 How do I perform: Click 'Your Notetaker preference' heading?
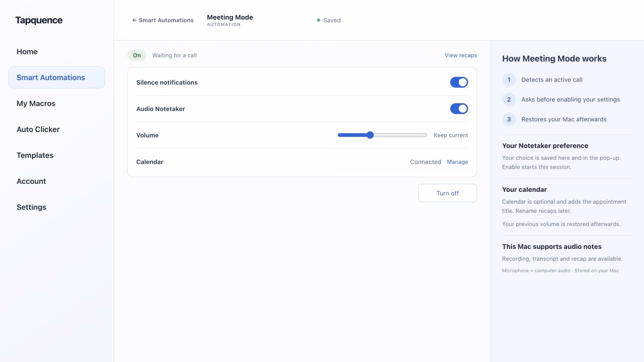tap(545, 146)
